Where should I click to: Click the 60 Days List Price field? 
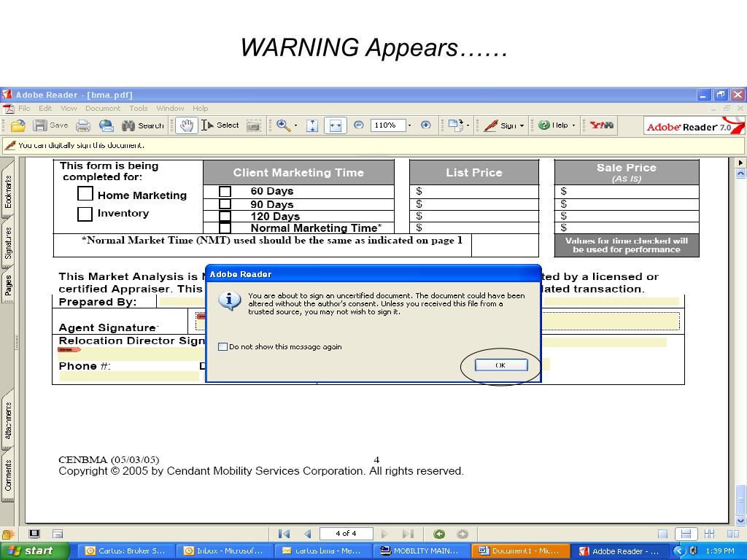point(474,192)
